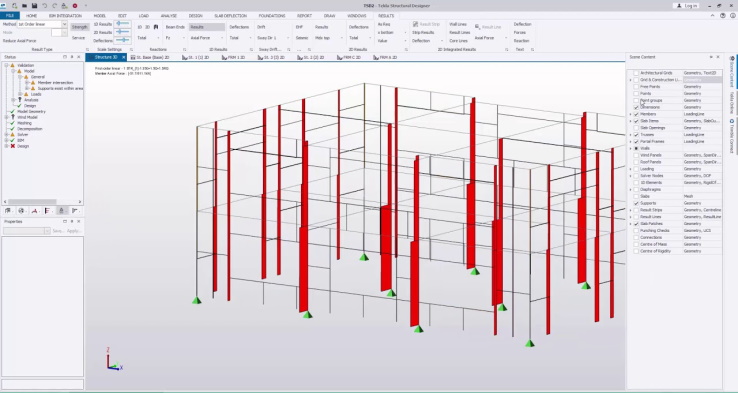Enable the Centre of Mass checkbox
The height and width of the screenshot is (393, 738).
(636, 244)
